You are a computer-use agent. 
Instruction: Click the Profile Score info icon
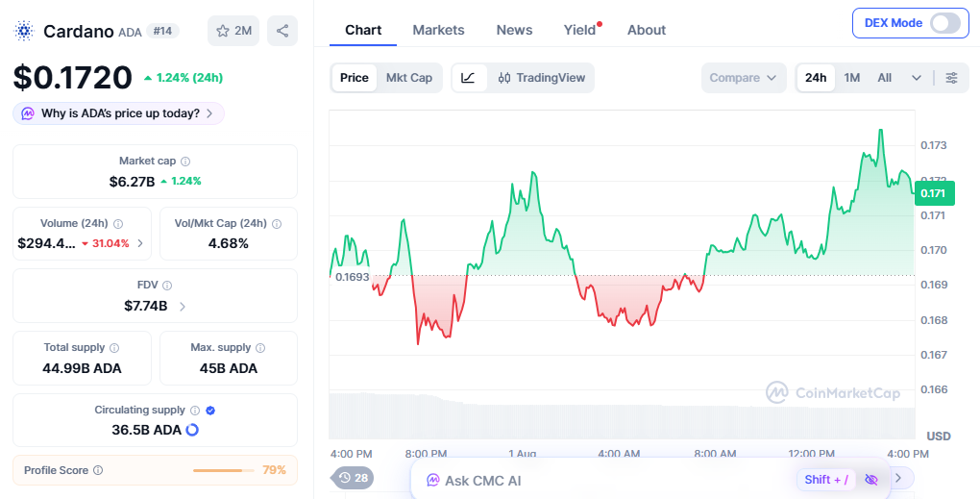tap(98, 470)
